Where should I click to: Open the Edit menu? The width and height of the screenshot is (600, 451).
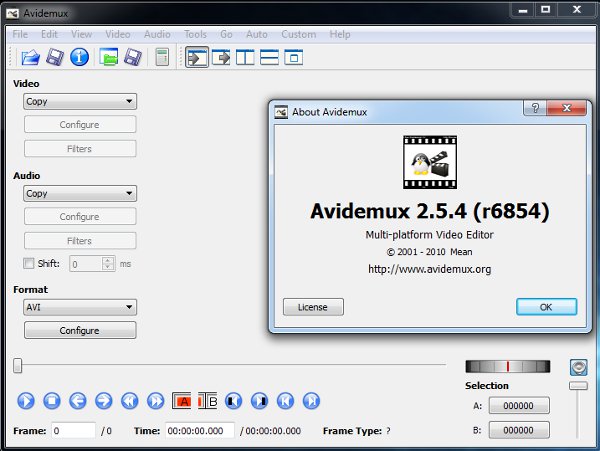pyautogui.click(x=49, y=34)
